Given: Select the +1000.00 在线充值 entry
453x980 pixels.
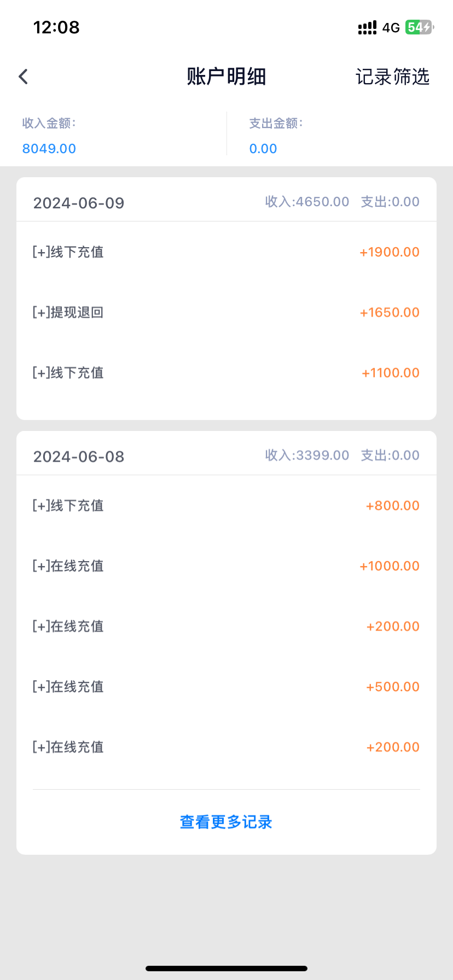Looking at the screenshot, I should [x=226, y=566].
